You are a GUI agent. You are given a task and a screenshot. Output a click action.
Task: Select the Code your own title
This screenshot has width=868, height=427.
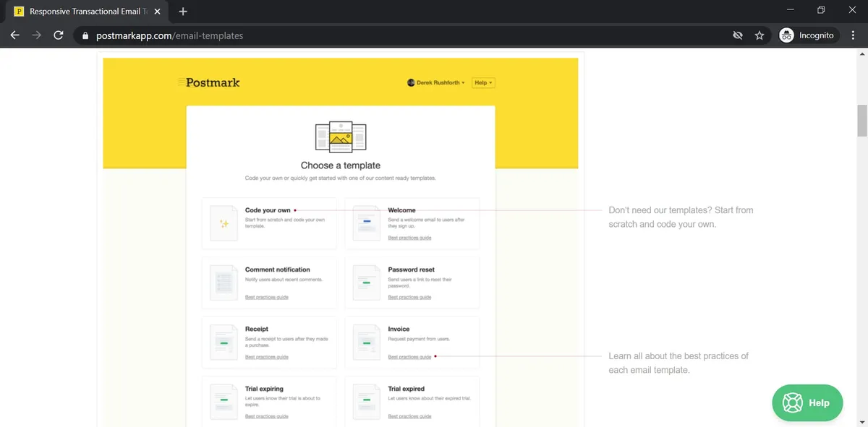[x=268, y=210]
